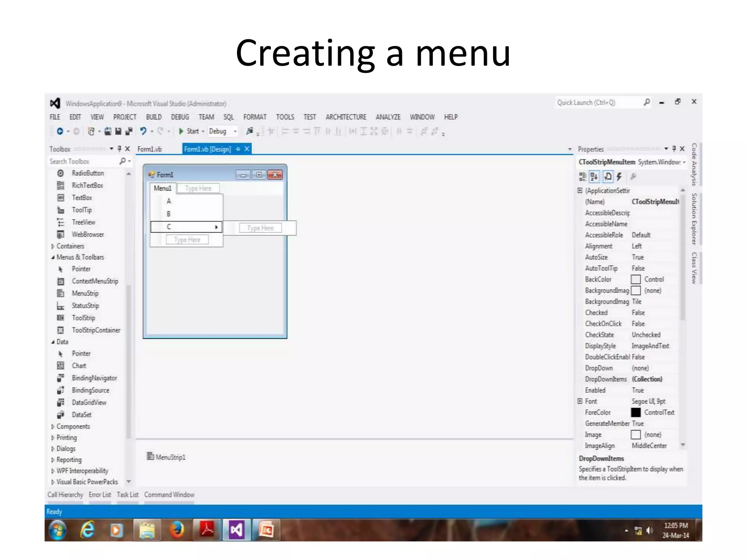Open the Error List tab
Viewport: 747px width, 560px height.
click(100, 495)
